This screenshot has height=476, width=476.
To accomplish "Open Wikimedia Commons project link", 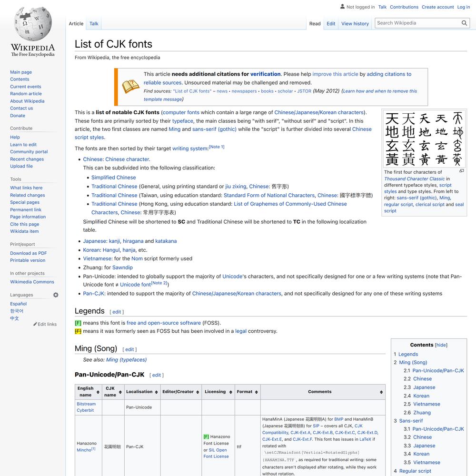I will click(x=32, y=282).
